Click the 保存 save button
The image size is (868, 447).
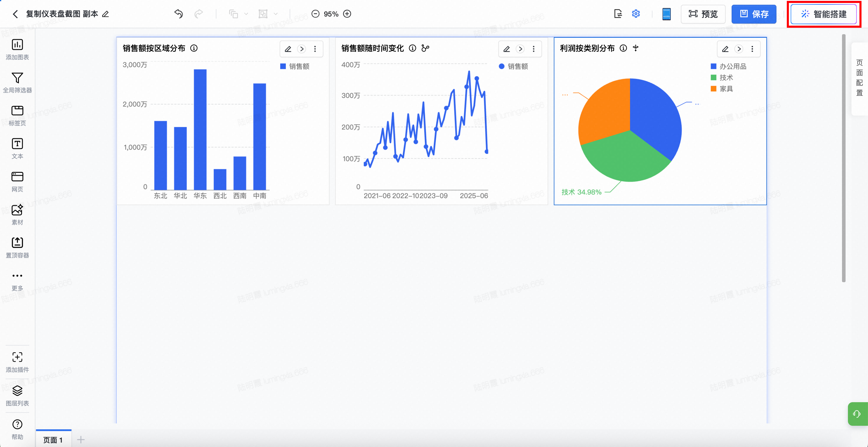pos(754,14)
